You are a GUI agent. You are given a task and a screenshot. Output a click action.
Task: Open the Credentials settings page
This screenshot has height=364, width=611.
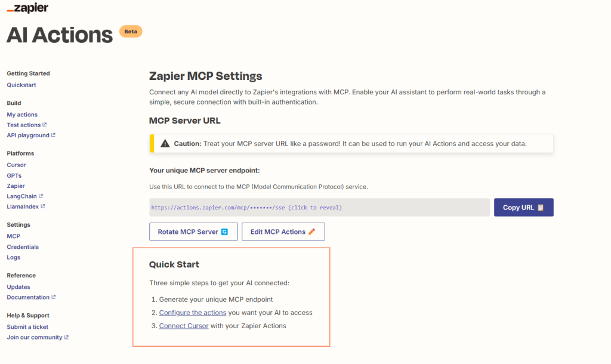23,247
